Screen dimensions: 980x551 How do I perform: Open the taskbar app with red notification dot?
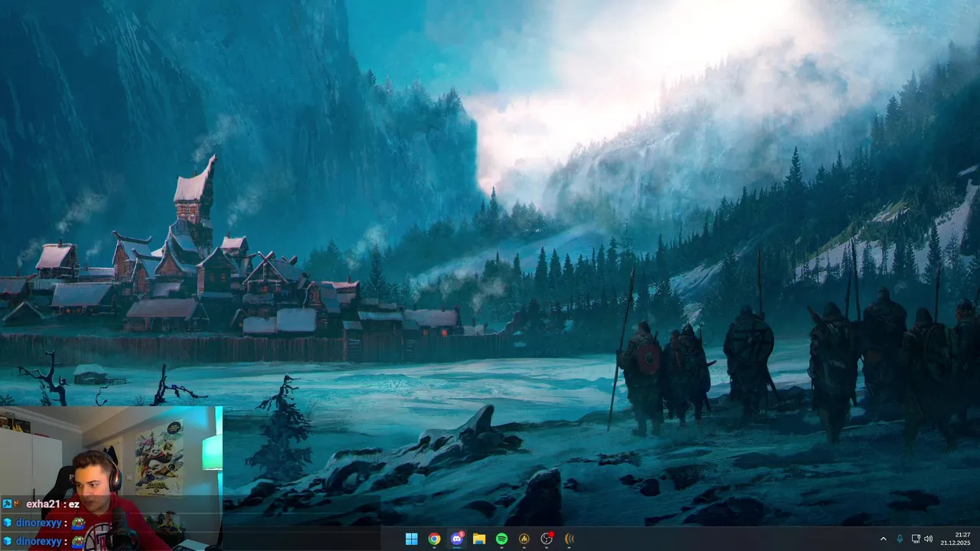pos(547,539)
